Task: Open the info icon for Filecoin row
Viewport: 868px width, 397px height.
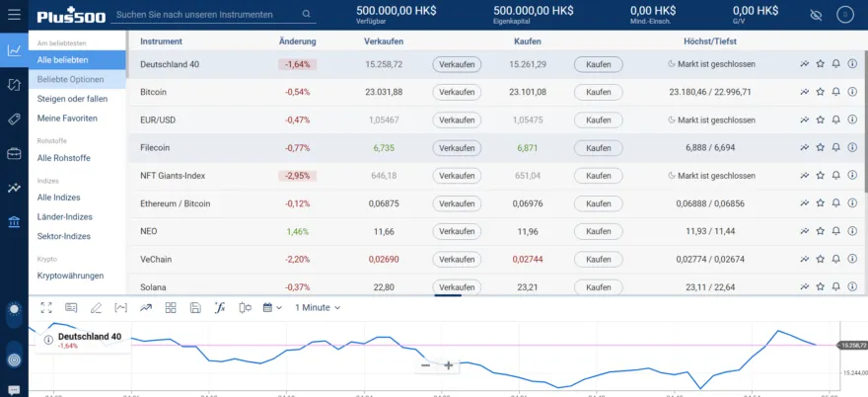Action: (x=852, y=147)
